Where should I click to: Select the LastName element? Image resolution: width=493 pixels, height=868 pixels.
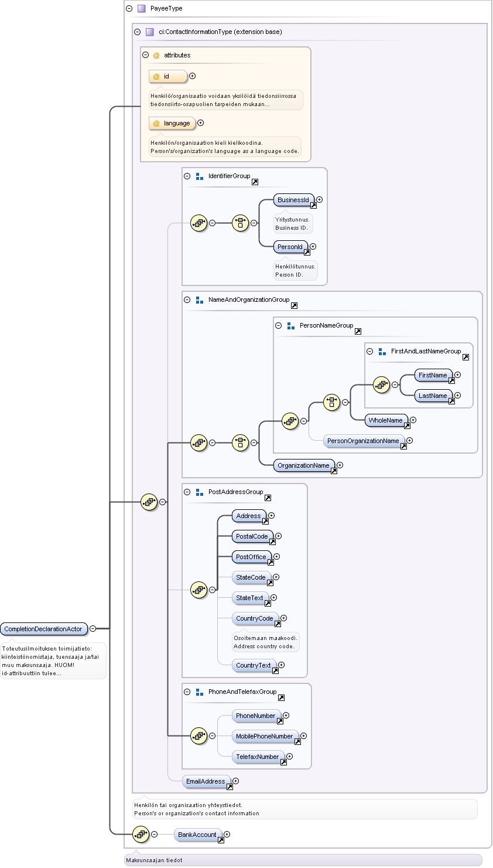(x=433, y=396)
